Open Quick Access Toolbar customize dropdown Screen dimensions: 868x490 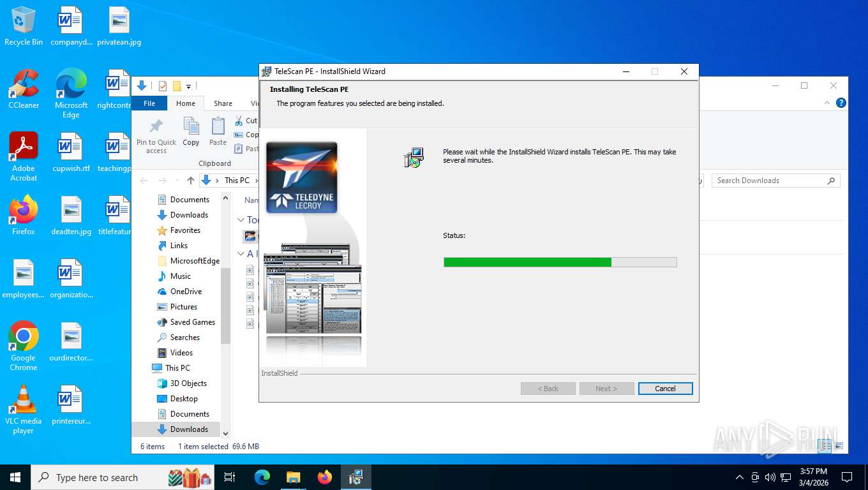point(188,86)
